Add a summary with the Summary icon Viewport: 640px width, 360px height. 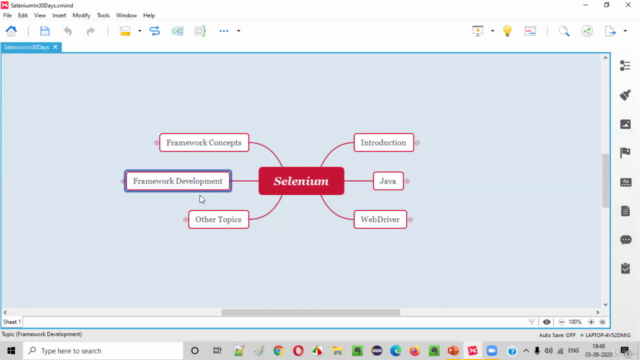click(x=200, y=31)
